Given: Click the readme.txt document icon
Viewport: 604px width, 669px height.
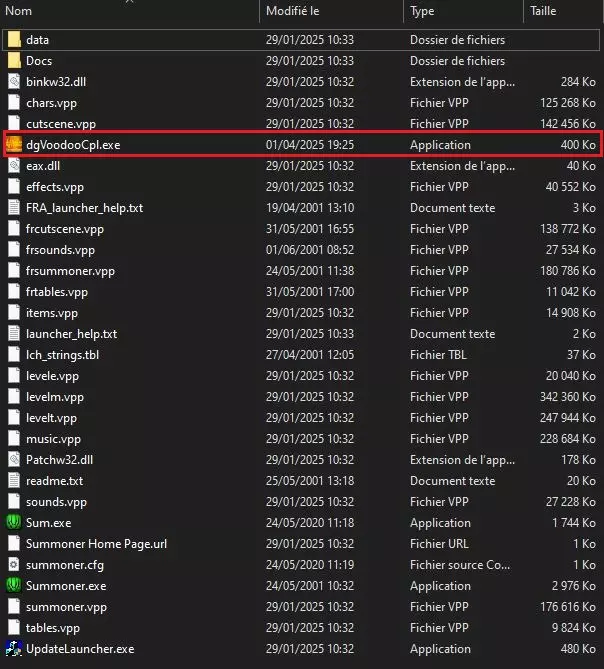Looking at the screenshot, I should pyautogui.click(x=14, y=480).
